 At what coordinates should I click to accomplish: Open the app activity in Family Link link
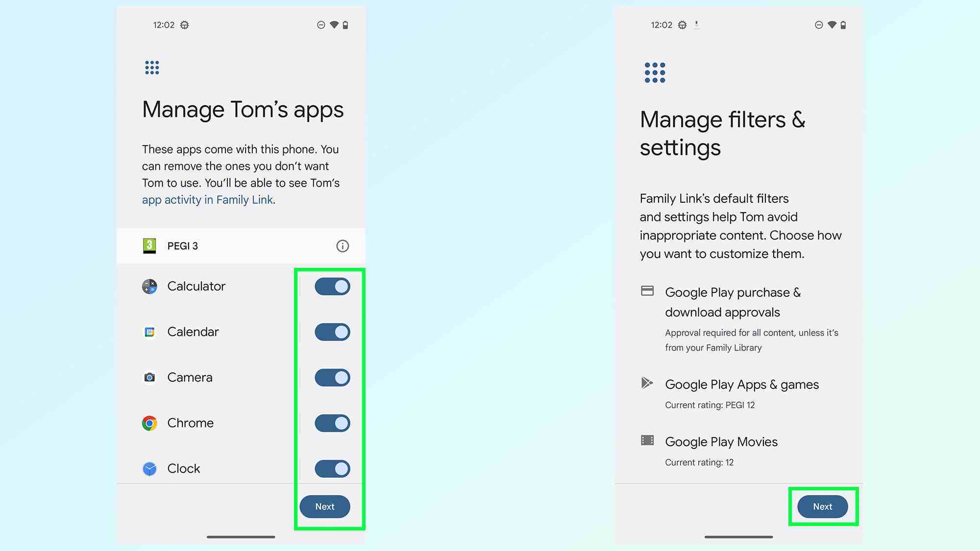point(207,200)
